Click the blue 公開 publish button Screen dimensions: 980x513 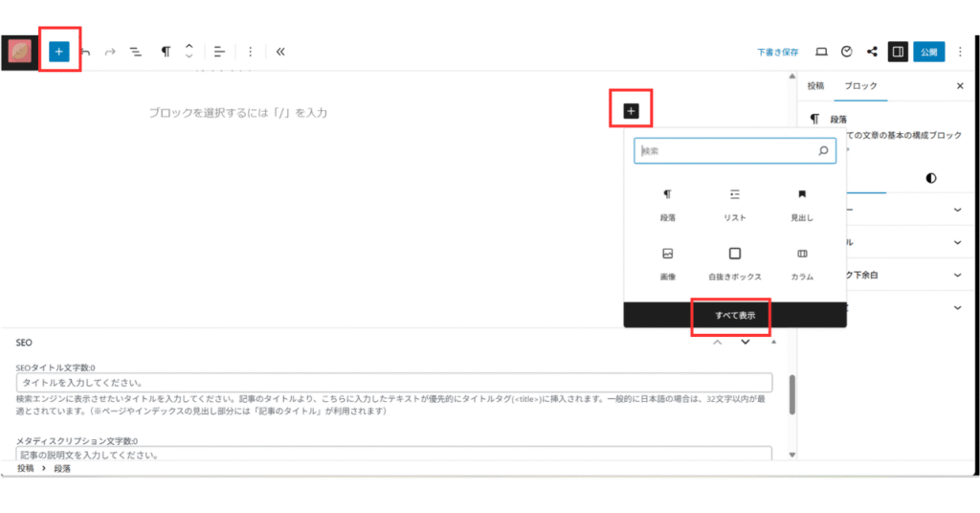point(928,52)
